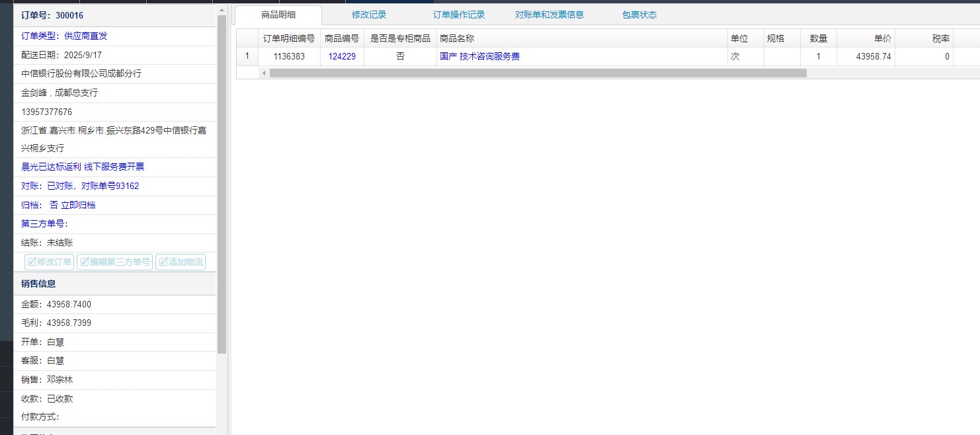Click the 编辑第三方单号 edit button

(114, 262)
